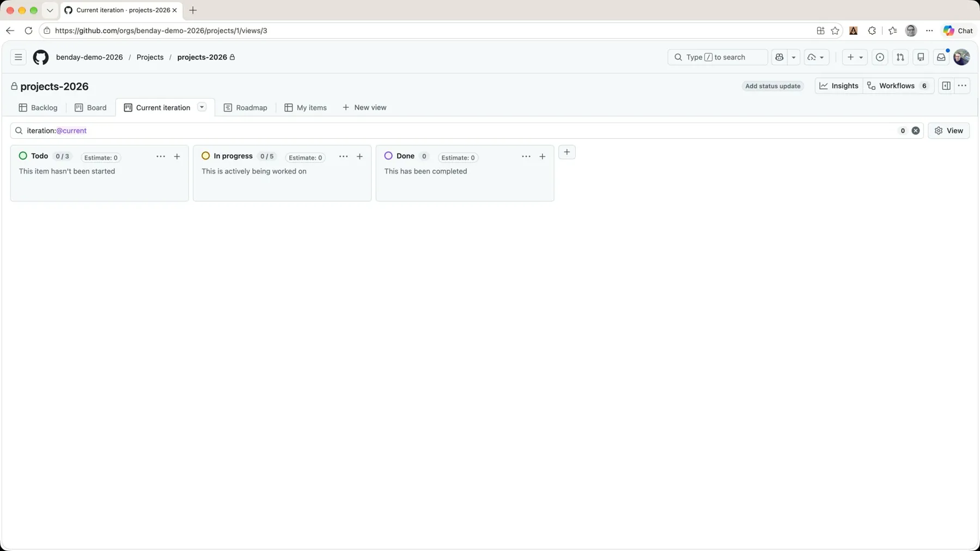Click the In progress 0 / 5 badge

(x=267, y=156)
